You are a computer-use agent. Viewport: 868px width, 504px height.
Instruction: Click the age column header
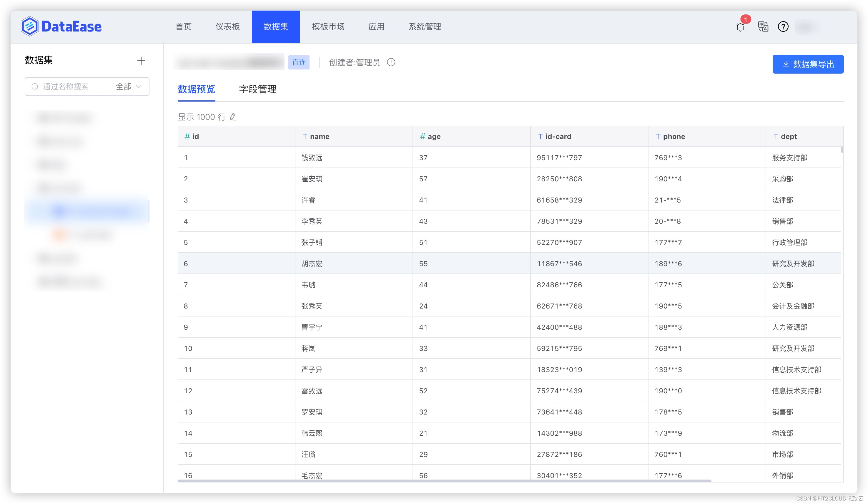point(472,137)
